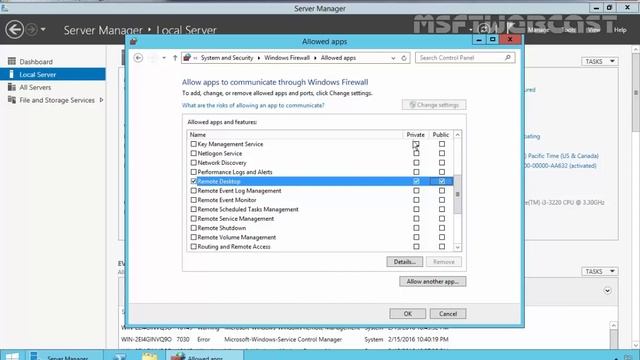Open PowerShell from the taskbar
This screenshot has width=640, height=360.
(x=120, y=356)
